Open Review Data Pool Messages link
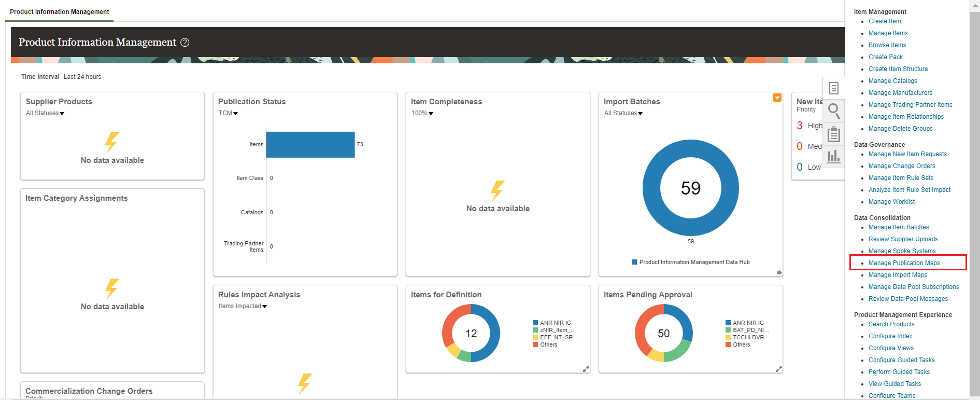Image resolution: width=980 pixels, height=400 pixels. 908,299
